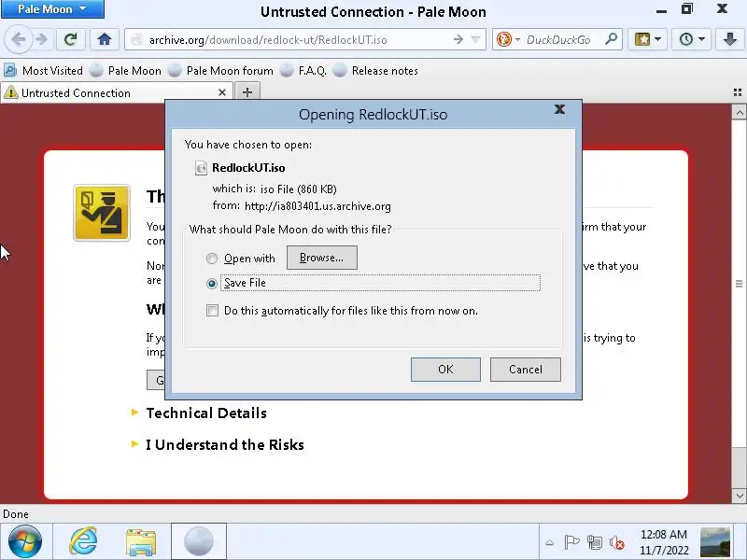Open the Pale Moon application menu
Image resolution: width=747 pixels, height=560 pixels.
point(52,9)
